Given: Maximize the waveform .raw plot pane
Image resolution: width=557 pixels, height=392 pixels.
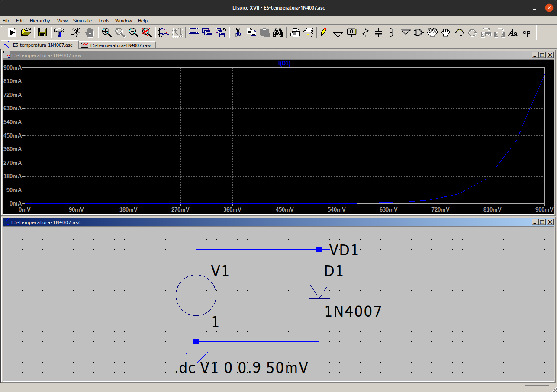Looking at the screenshot, I should [542, 55].
